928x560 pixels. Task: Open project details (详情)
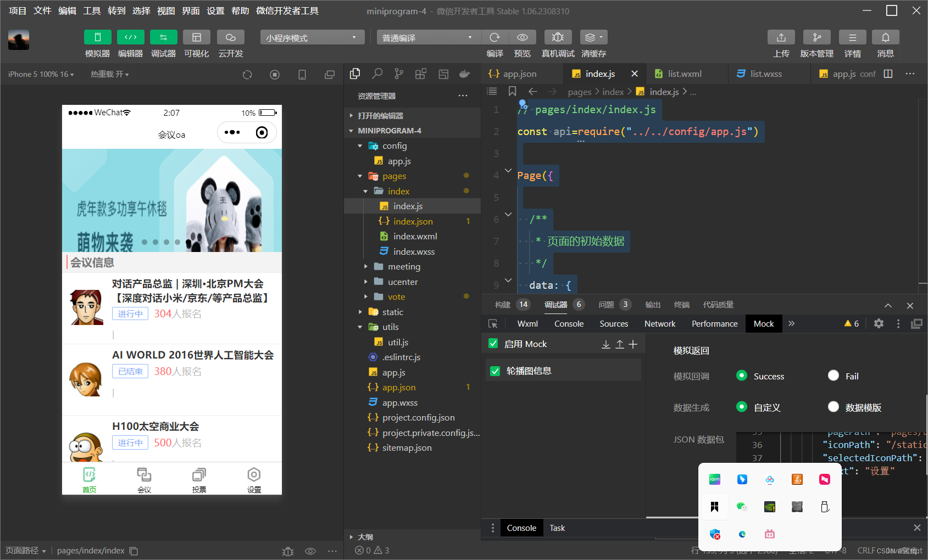coord(852,37)
